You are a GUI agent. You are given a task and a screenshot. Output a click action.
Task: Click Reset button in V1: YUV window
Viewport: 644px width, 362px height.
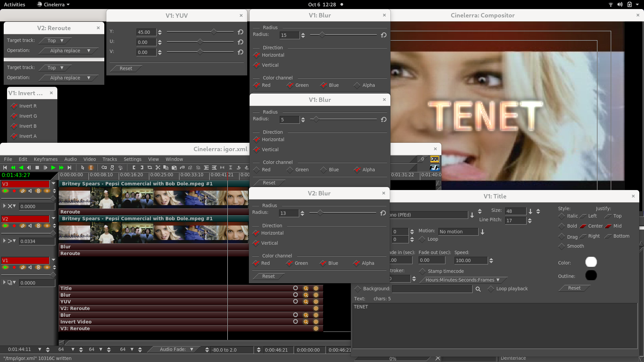(x=126, y=68)
